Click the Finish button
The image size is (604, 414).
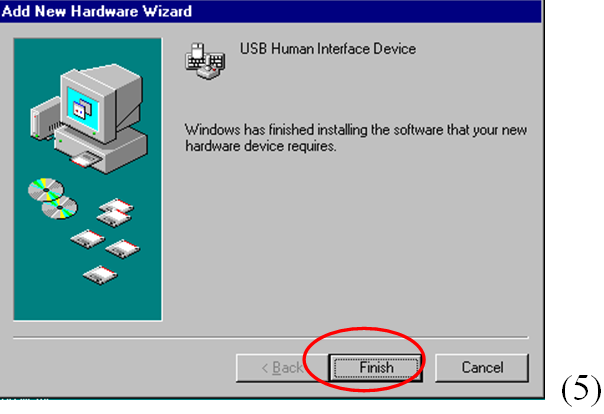(x=376, y=367)
